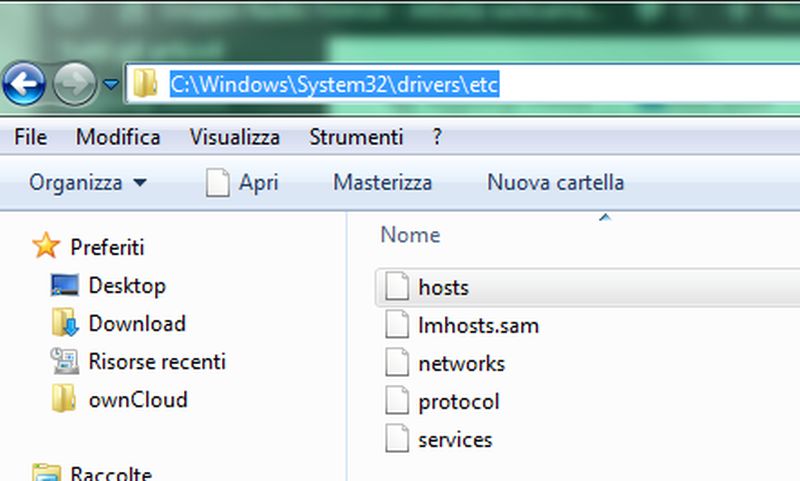Open Raccolte in the navigation pane
The image size is (800, 481).
(x=111, y=473)
